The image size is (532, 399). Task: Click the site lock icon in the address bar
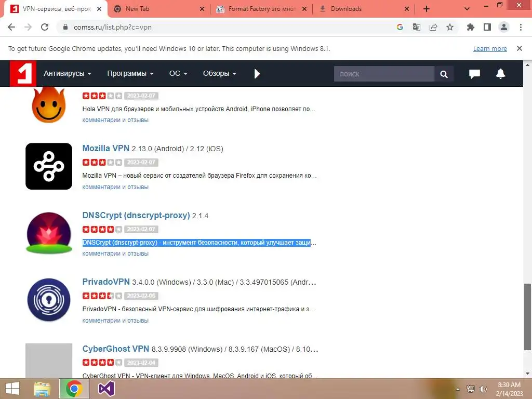[x=65, y=27]
